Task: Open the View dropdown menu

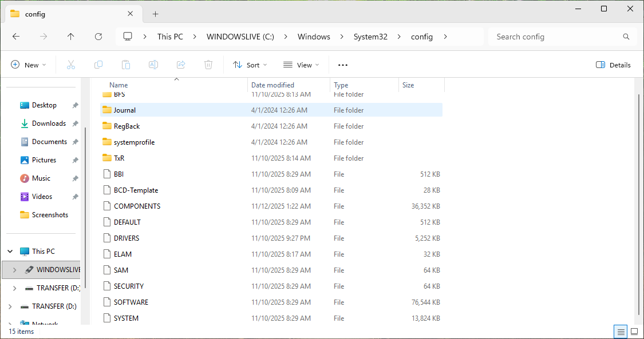Action: (301, 65)
